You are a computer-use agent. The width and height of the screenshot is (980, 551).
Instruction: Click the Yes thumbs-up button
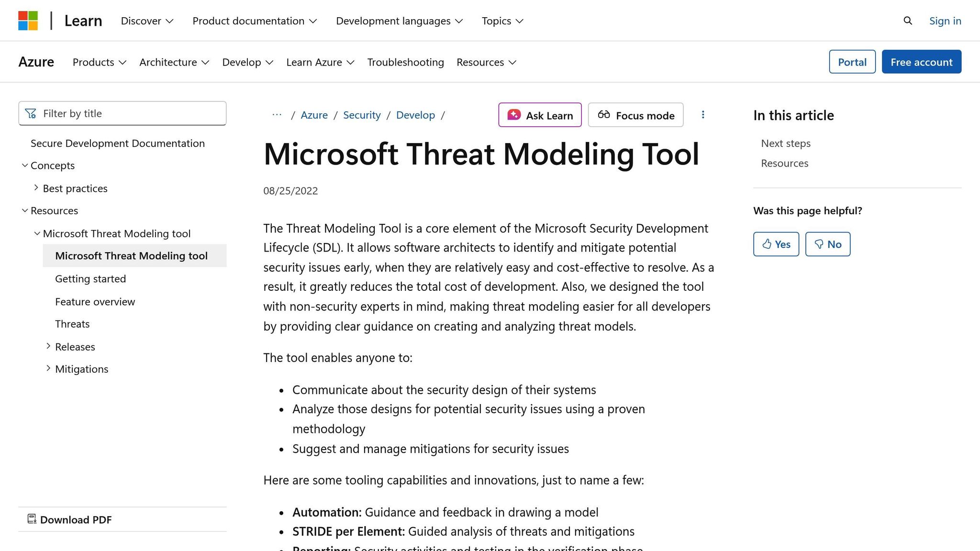pyautogui.click(x=776, y=244)
